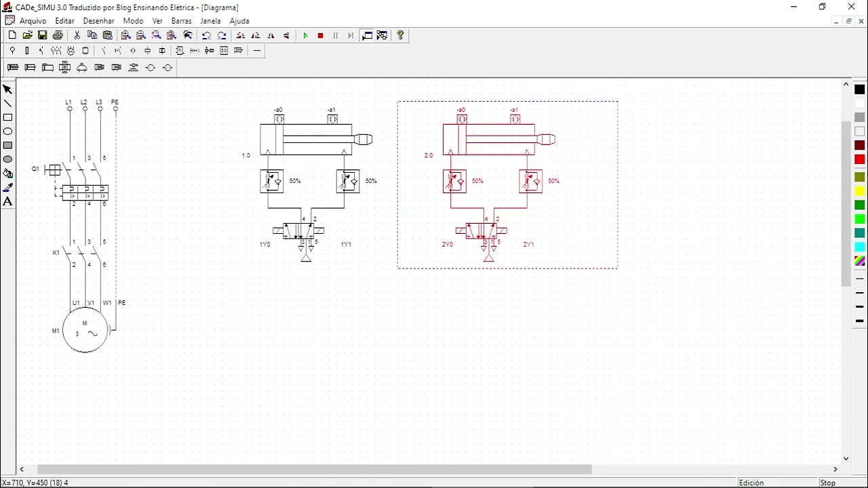Pick the bright green color swatch

(860, 219)
